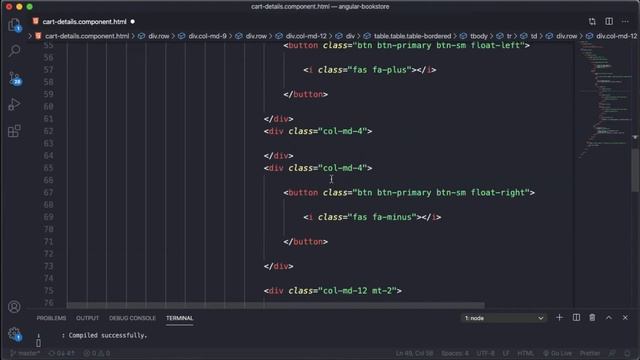This screenshot has width=640, height=360.
Task: Open the notifications bell in status bar
Action: click(x=627, y=353)
